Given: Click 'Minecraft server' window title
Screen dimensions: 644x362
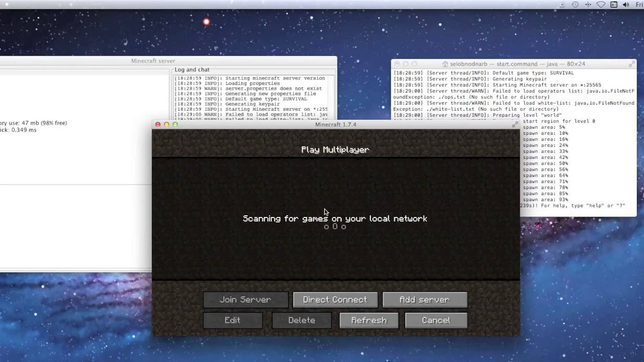Looking at the screenshot, I should [153, 61].
